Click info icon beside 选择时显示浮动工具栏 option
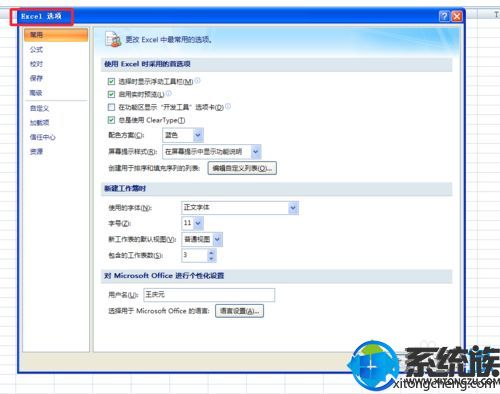The width and height of the screenshot is (500, 394). coord(197,80)
